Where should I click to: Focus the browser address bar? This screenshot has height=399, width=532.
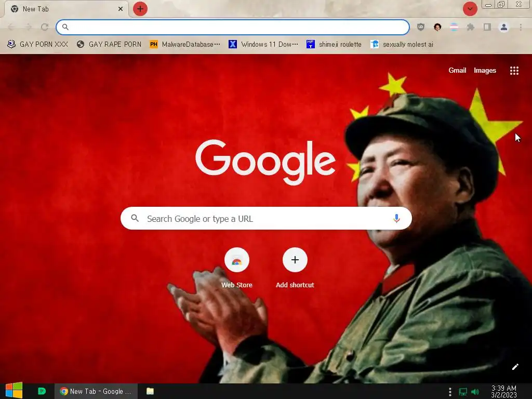(233, 27)
